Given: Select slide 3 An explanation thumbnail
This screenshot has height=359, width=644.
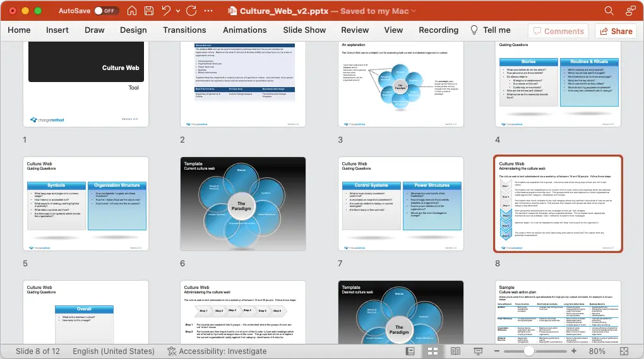Looking at the screenshot, I should 401,84.
